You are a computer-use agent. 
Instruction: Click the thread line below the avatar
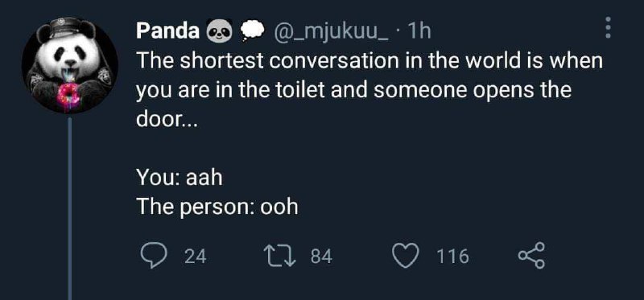click(69, 208)
